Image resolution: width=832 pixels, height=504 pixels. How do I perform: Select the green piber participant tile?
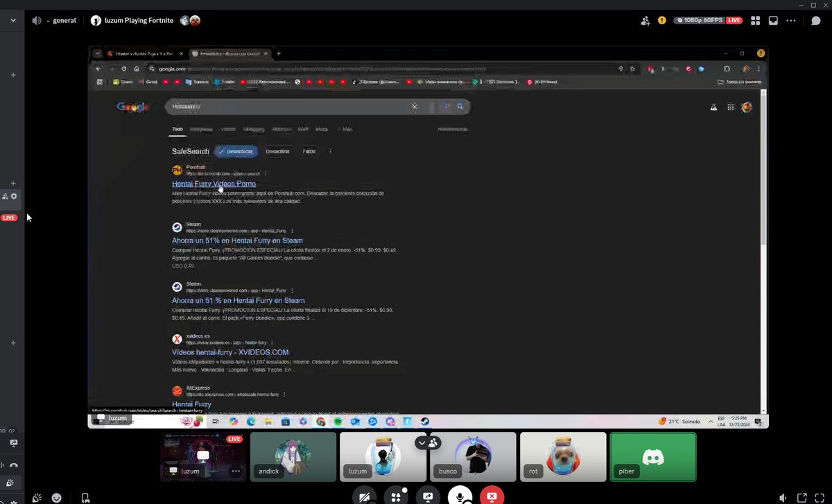point(653,456)
